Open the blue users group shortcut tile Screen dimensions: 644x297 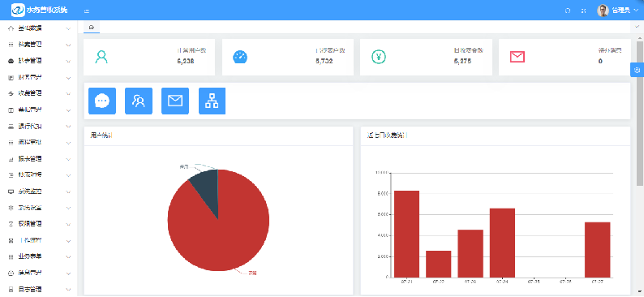pyautogui.click(x=139, y=101)
